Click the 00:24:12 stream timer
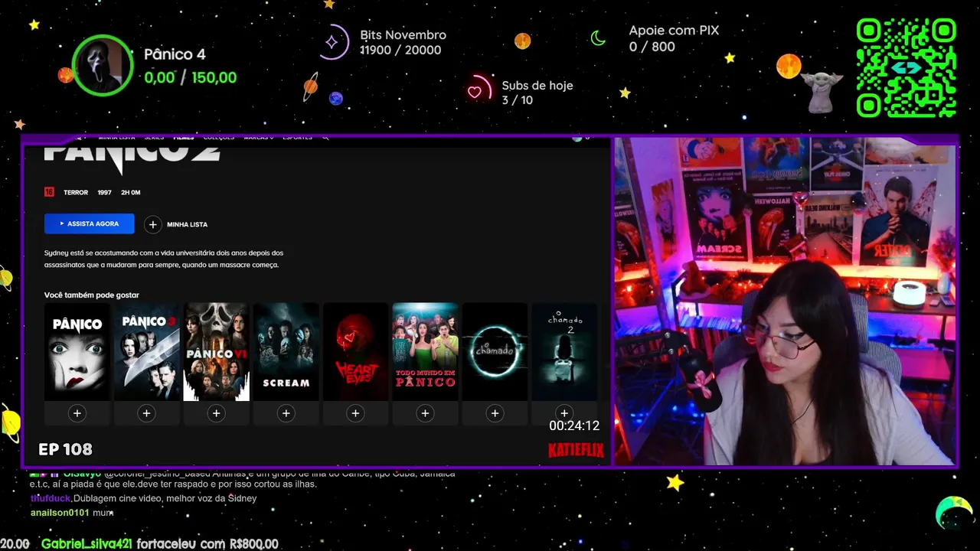The height and width of the screenshot is (551, 980). click(574, 425)
